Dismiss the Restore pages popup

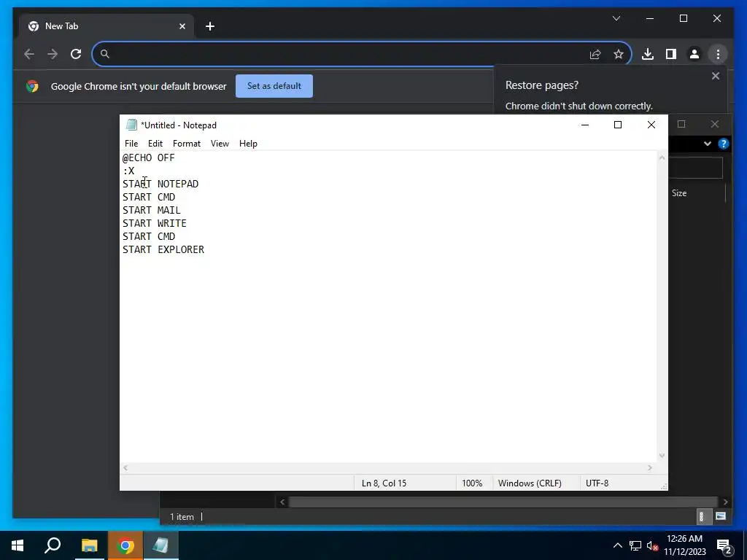click(716, 76)
